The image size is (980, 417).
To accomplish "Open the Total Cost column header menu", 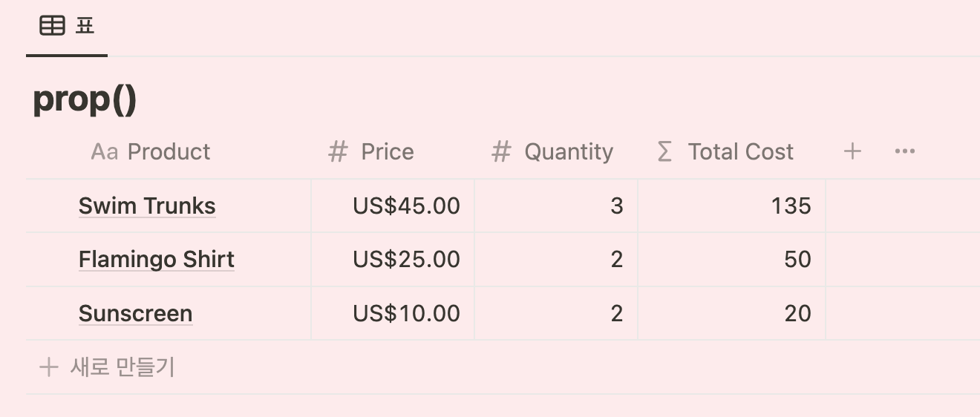I will coord(731,152).
